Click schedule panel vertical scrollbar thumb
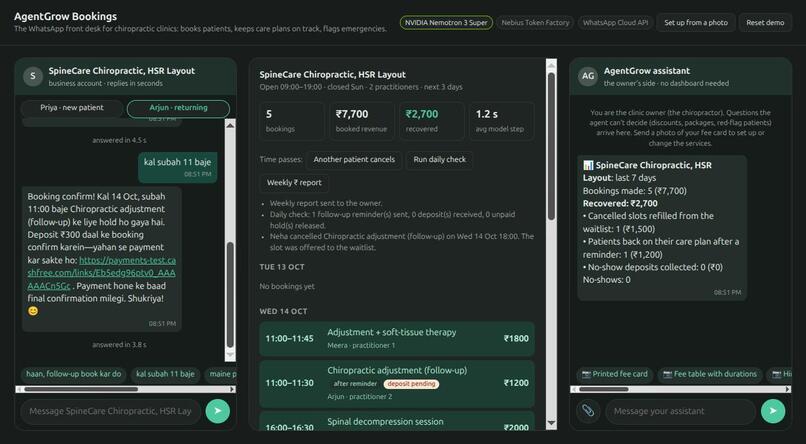The width and height of the screenshot is (806, 444). [552, 146]
